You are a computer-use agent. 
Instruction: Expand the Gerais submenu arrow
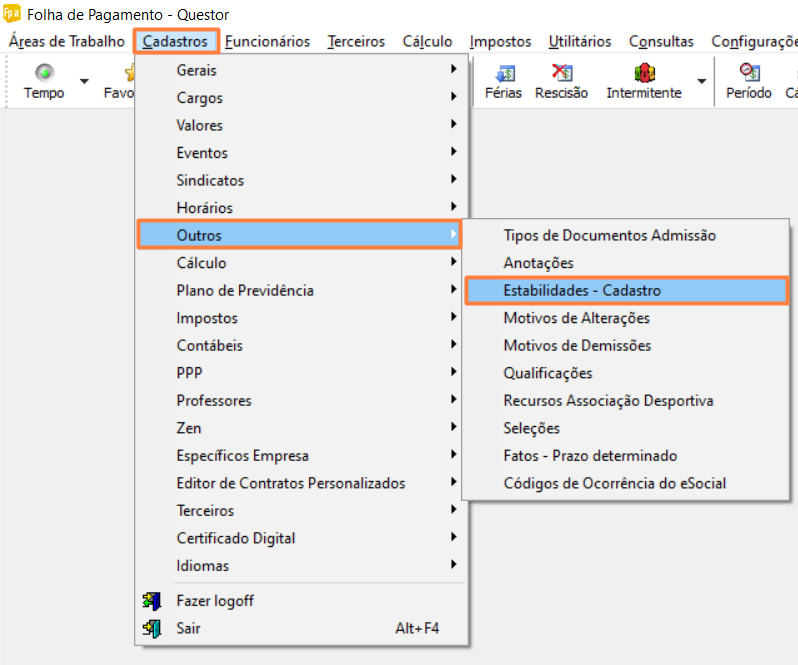(x=454, y=70)
